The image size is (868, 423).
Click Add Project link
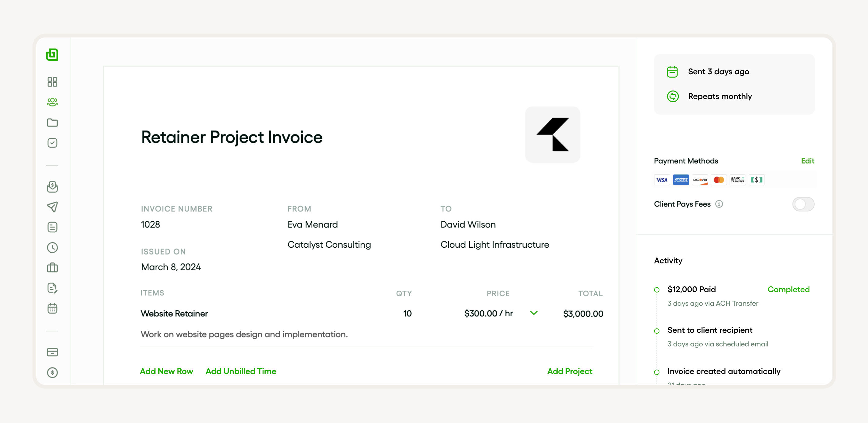pyautogui.click(x=570, y=371)
